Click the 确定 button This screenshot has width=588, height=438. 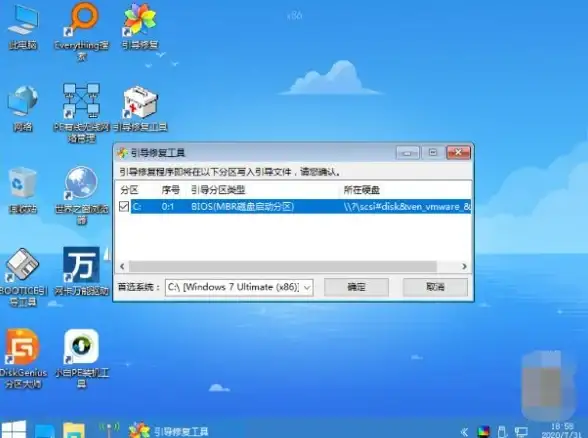pos(356,287)
